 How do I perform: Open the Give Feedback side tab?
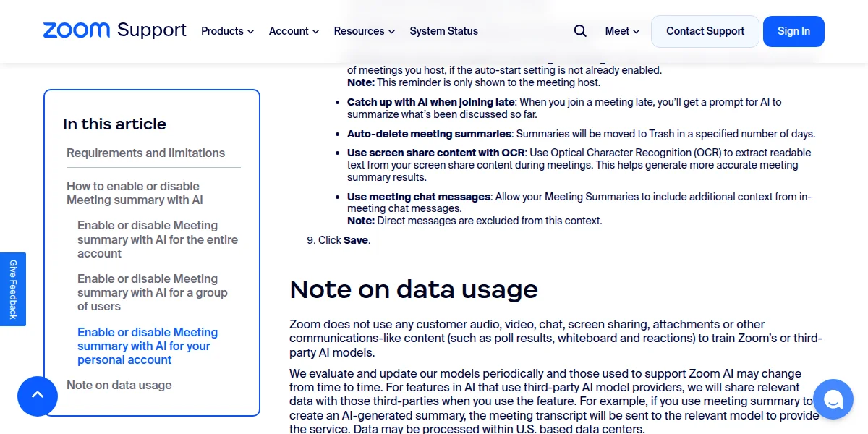coord(13,289)
